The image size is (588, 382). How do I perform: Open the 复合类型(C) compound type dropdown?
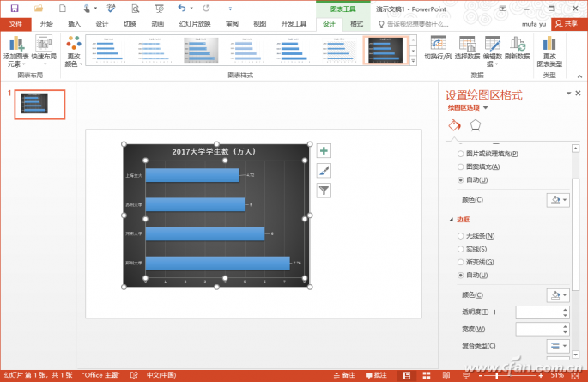click(558, 346)
